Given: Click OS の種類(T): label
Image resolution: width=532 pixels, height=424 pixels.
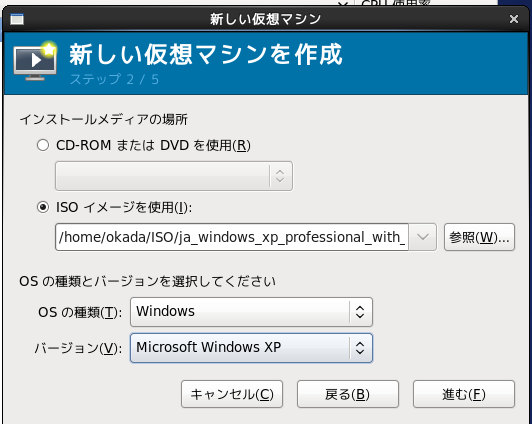Looking at the screenshot, I should (x=80, y=312).
